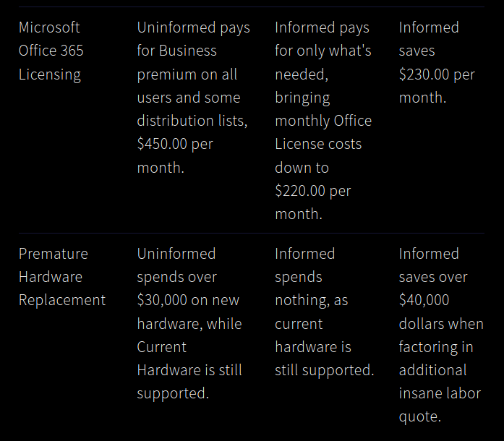
Task: Click the $40,000 savings figure
Action: click(424, 300)
